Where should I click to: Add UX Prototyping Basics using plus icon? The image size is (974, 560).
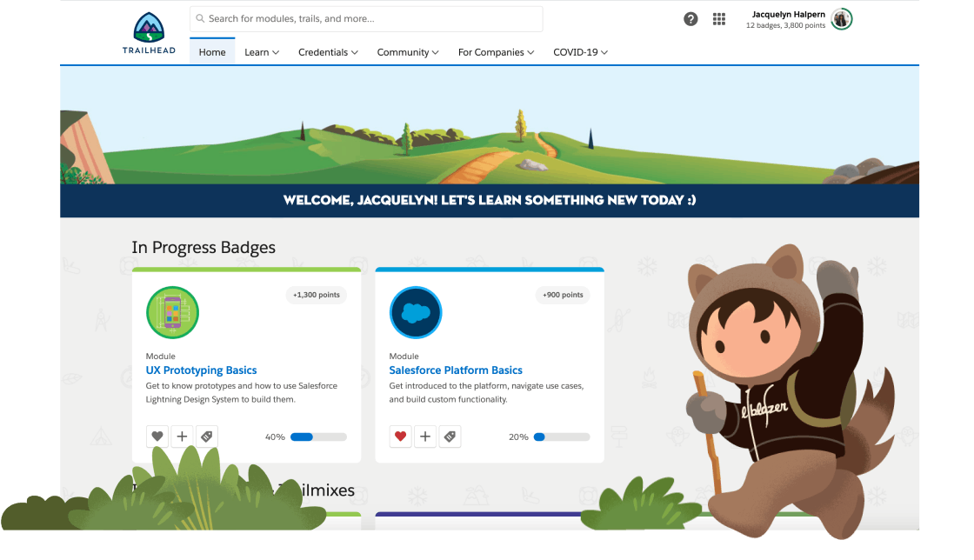pos(182,437)
